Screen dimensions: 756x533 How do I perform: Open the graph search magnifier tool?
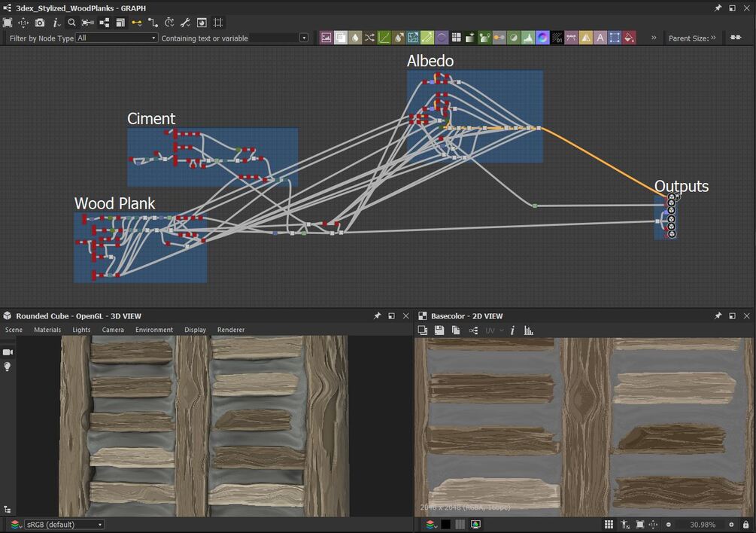[72, 23]
